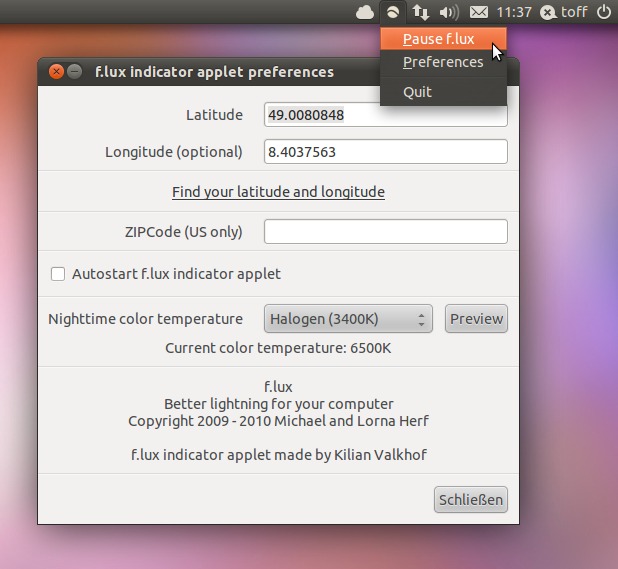Viewport: 618px width, 569px height.
Task: Open the f.lux indicator icon in the panel
Action: click(393, 12)
